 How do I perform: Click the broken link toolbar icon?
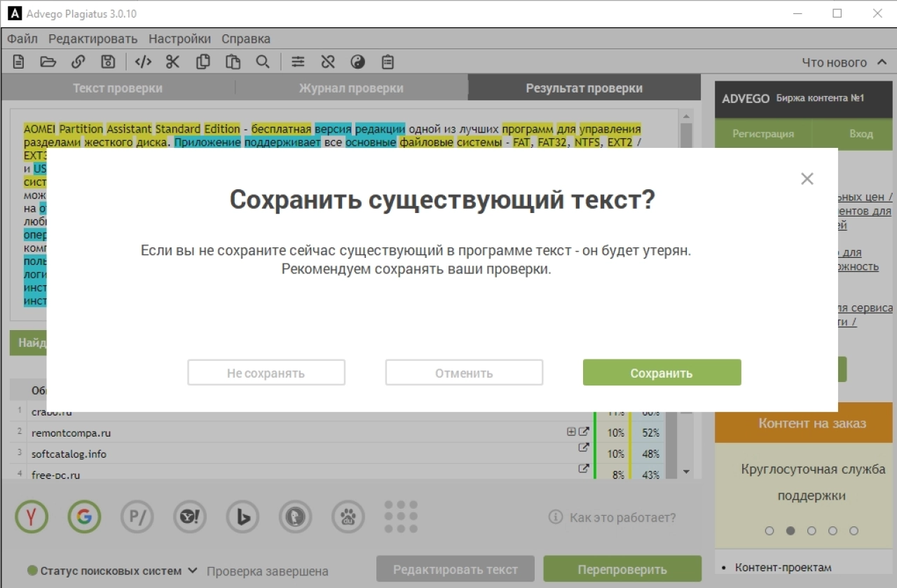[328, 62]
